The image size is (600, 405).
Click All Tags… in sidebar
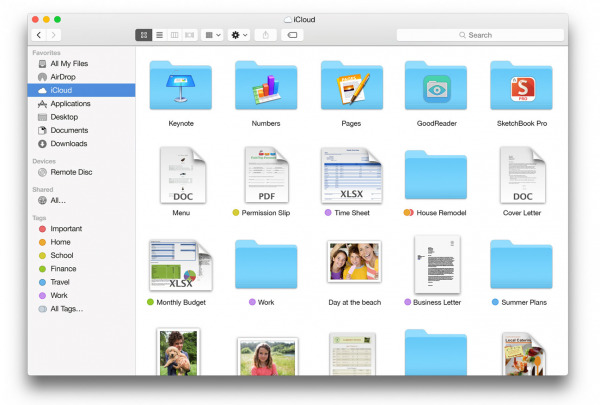[x=66, y=309]
